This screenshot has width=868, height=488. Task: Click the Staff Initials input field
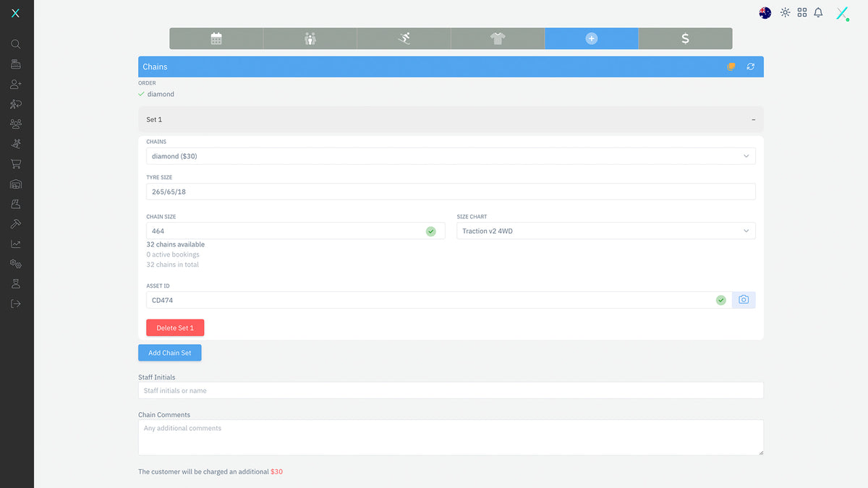pos(450,390)
